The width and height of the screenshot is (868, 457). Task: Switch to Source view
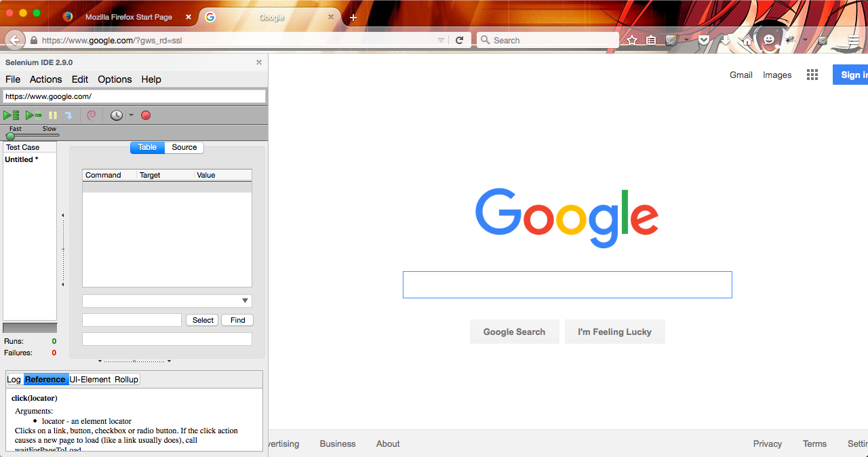184,147
